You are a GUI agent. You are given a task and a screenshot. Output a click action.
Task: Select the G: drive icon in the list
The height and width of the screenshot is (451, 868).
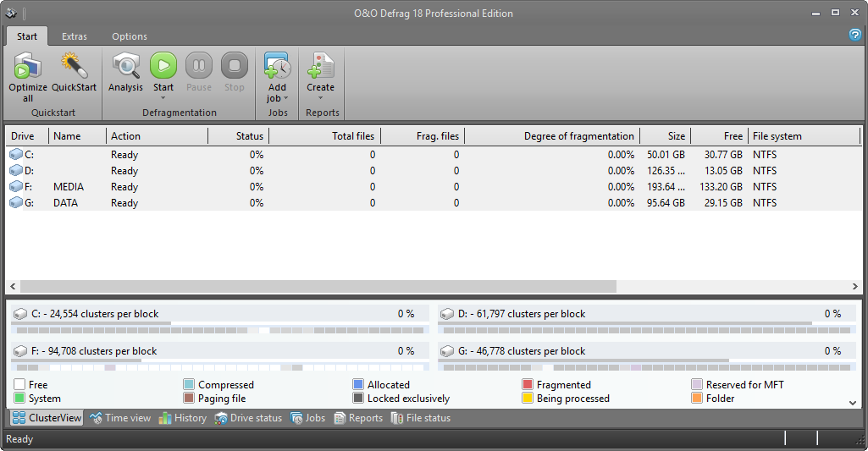click(x=16, y=202)
